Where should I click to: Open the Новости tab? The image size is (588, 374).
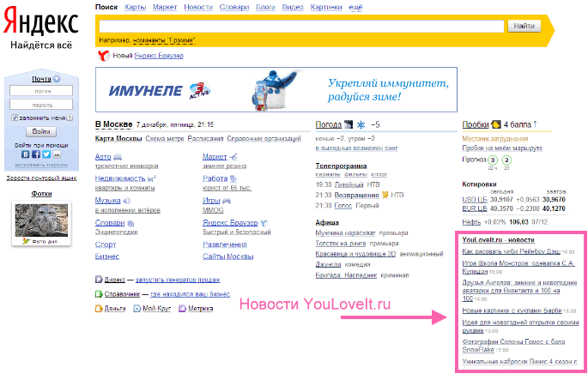(x=198, y=7)
